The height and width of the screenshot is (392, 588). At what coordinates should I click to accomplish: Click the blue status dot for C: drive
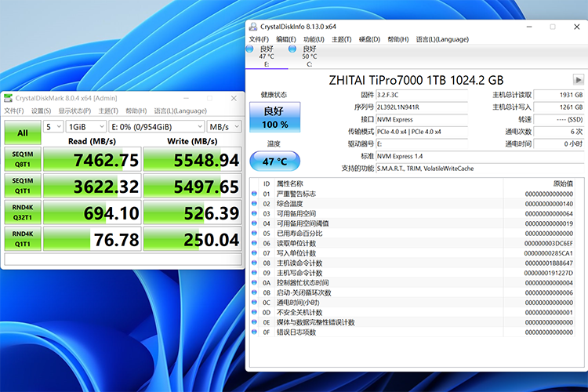[292, 49]
